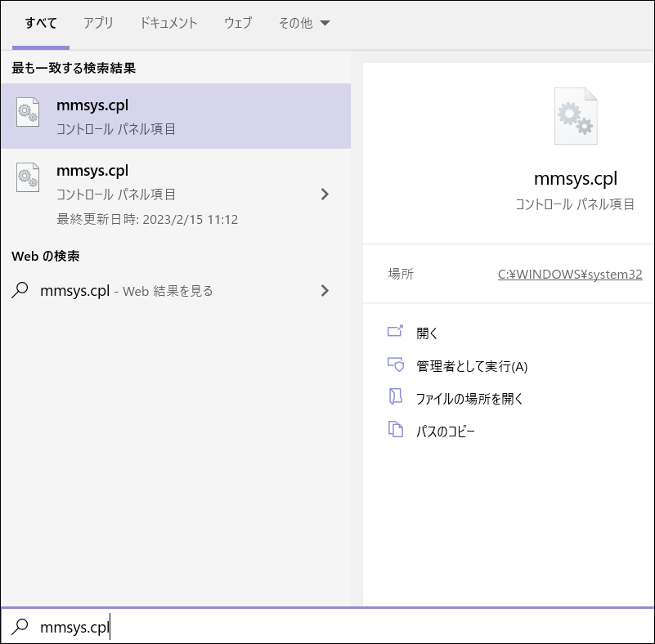The image size is (655, 644).
Task: Switch to the ドキュメント tab
Action: coord(168,24)
